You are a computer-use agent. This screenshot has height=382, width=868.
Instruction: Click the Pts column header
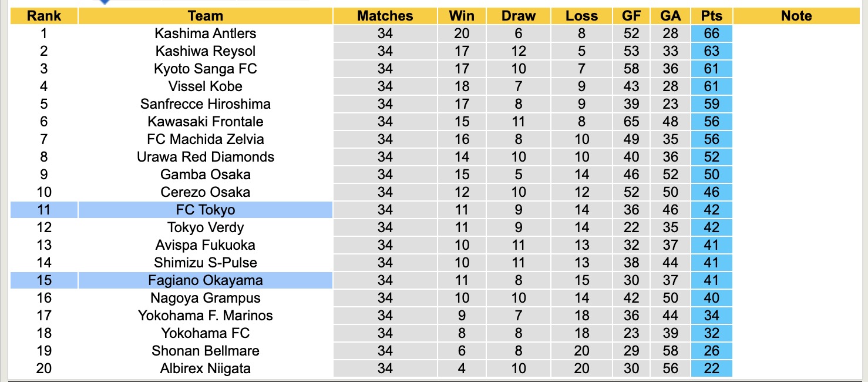tap(711, 16)
